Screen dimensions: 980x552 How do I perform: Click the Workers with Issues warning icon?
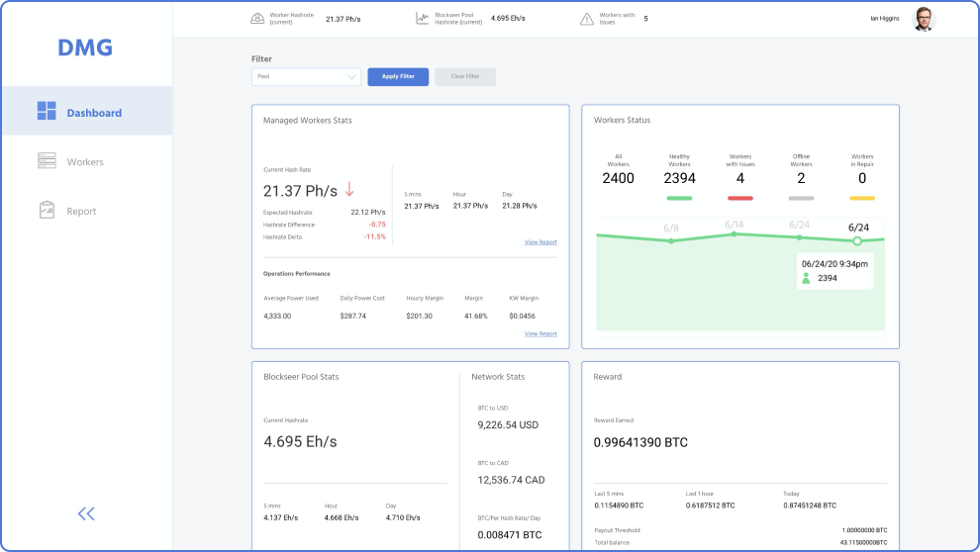point(588,19)
